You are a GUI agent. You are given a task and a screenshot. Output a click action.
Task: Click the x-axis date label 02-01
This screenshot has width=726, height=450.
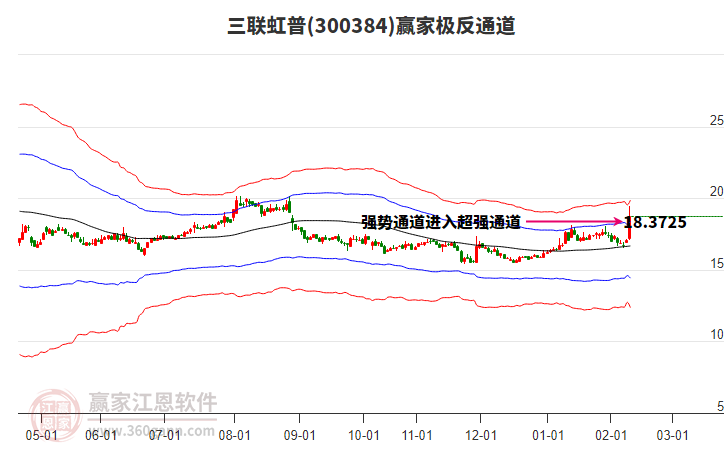611,436
